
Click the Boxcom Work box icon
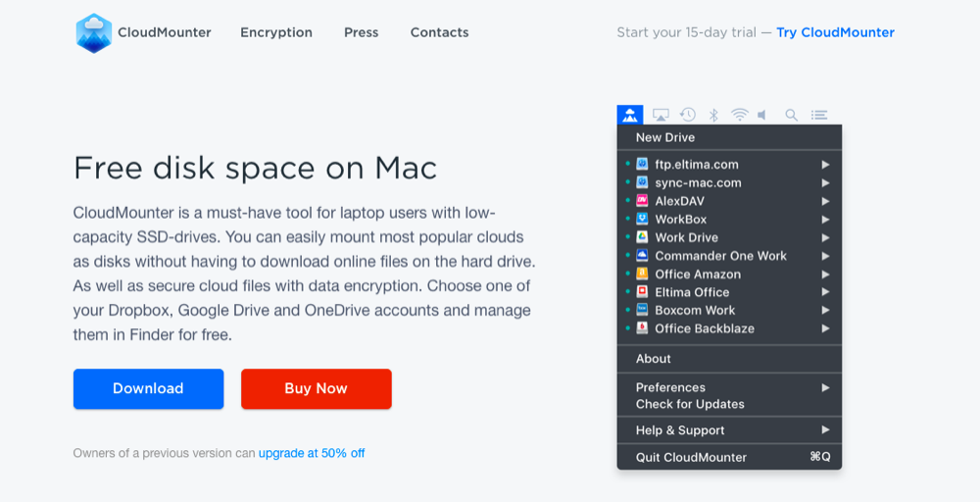pyautogui.click(x=642, y=310)
